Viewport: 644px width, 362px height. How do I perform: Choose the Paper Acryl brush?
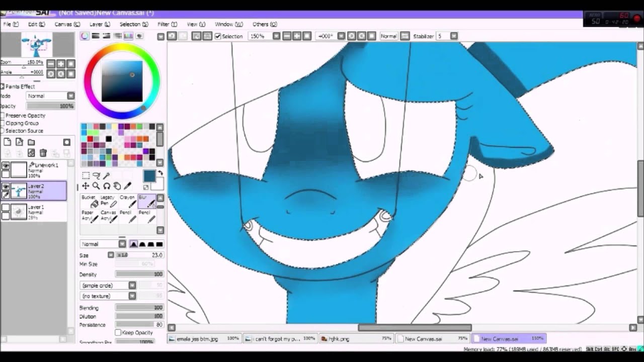click(90, 216)
